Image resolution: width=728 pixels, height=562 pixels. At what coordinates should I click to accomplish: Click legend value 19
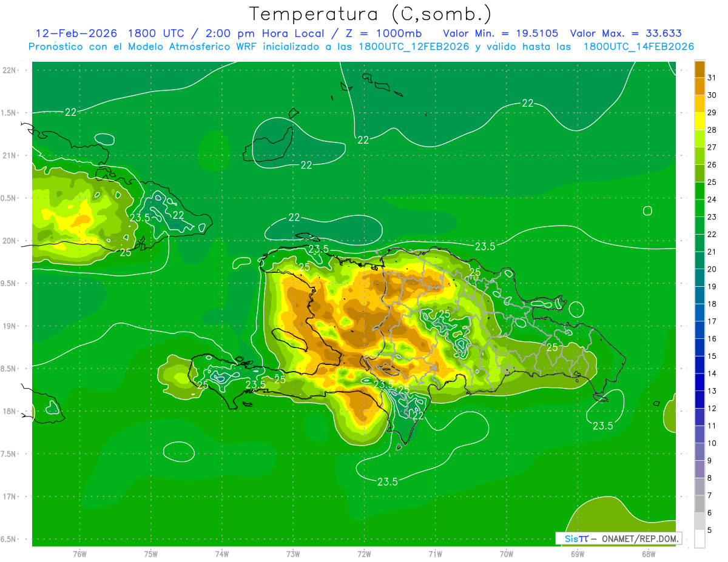(712, 287)
